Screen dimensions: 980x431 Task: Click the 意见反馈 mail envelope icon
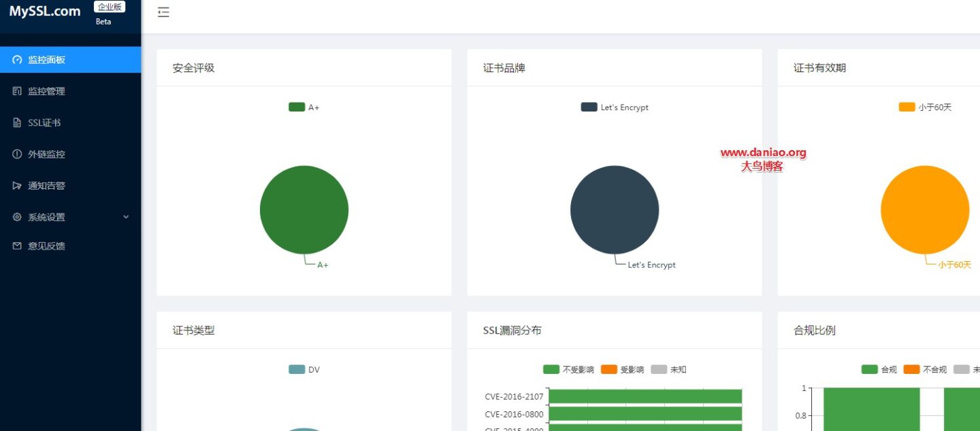(17, 246)
